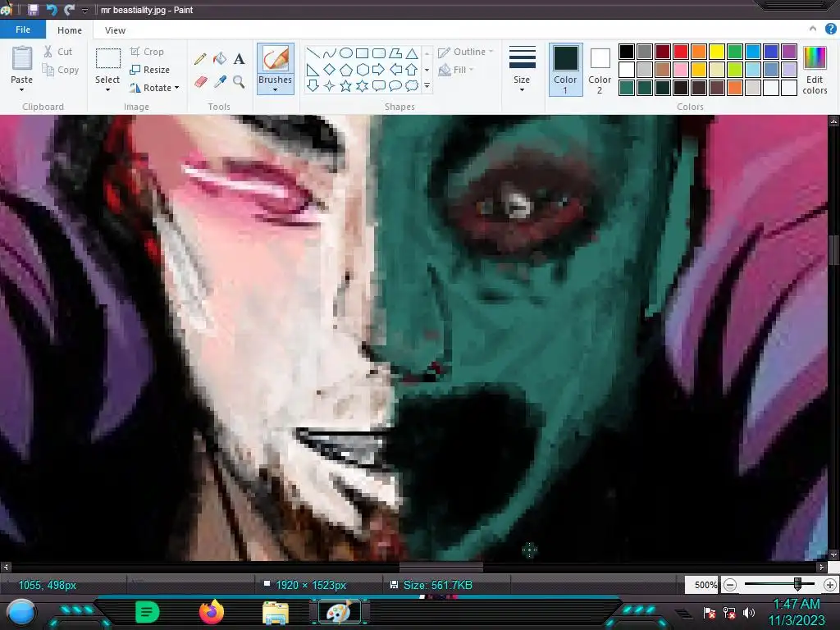Select the Color picker eyedropper tool
The height and width of the screenshot is (630, 840).
[x=220, y=81]
